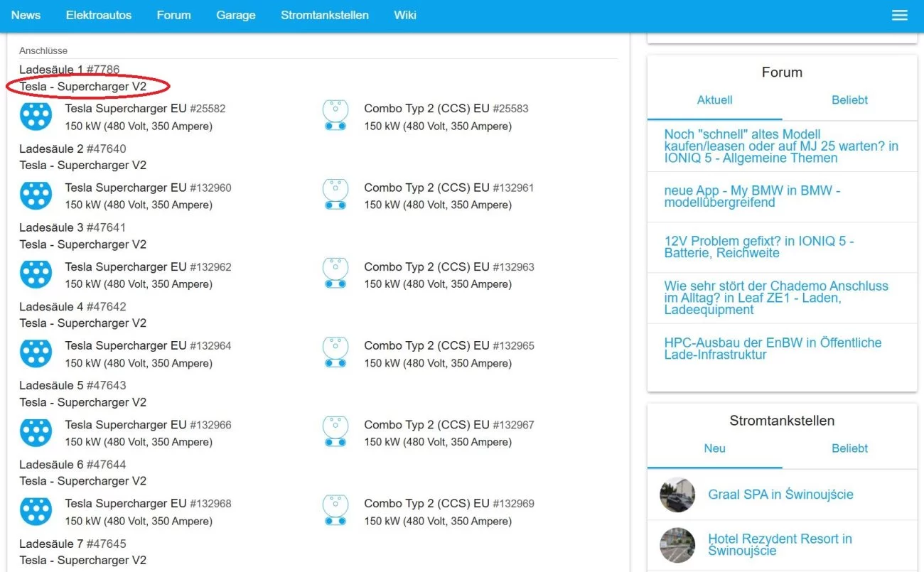Switch to Beliebt tab in Forum panel

tap(849, 100)
